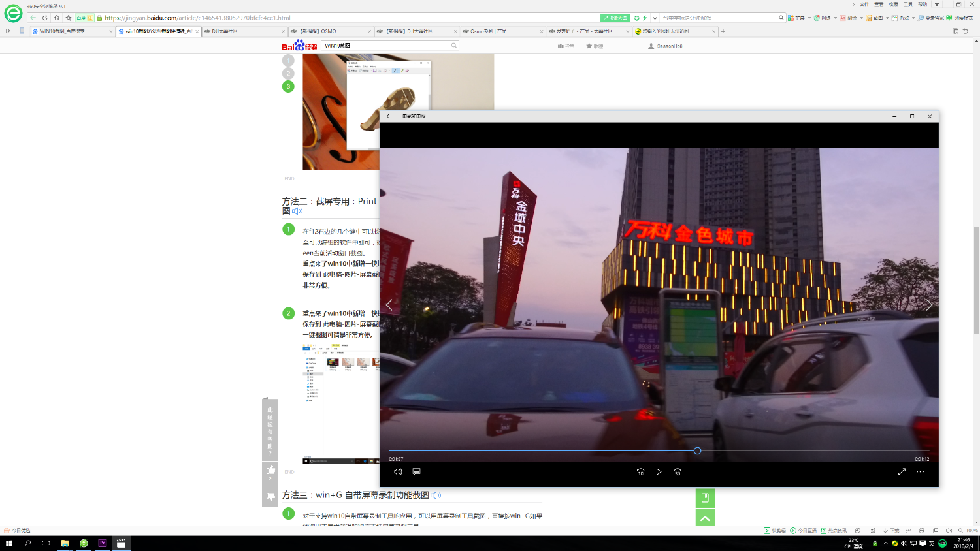Go to browser home page

pos(57,18)
